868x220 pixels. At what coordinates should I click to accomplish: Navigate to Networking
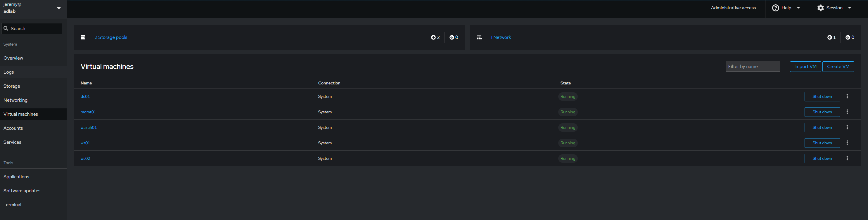33,100
